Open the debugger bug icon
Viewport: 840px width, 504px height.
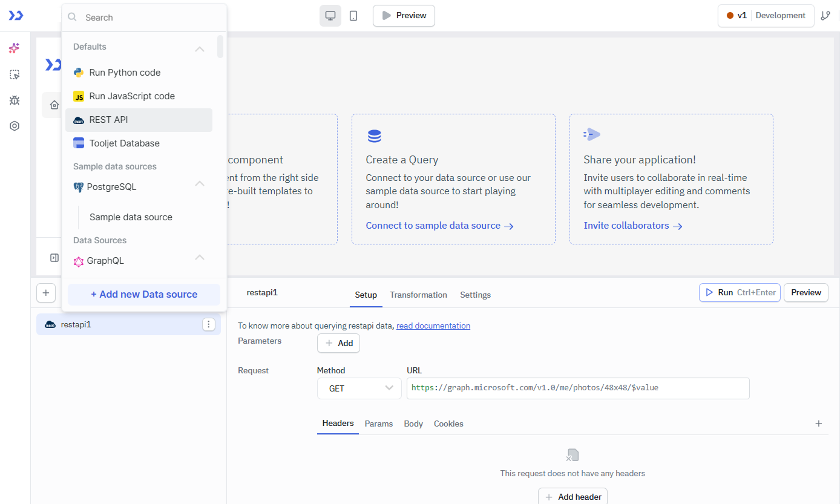(14, 100)
